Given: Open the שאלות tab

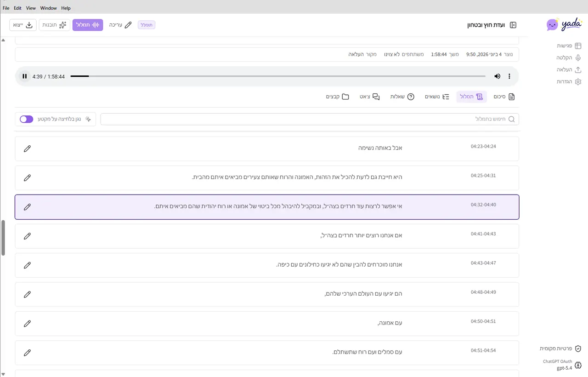Looking at the screenshot, I should (402, 97).
